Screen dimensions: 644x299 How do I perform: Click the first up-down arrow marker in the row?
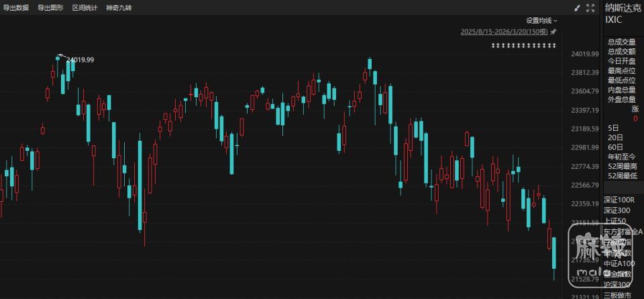coord(493,45)
